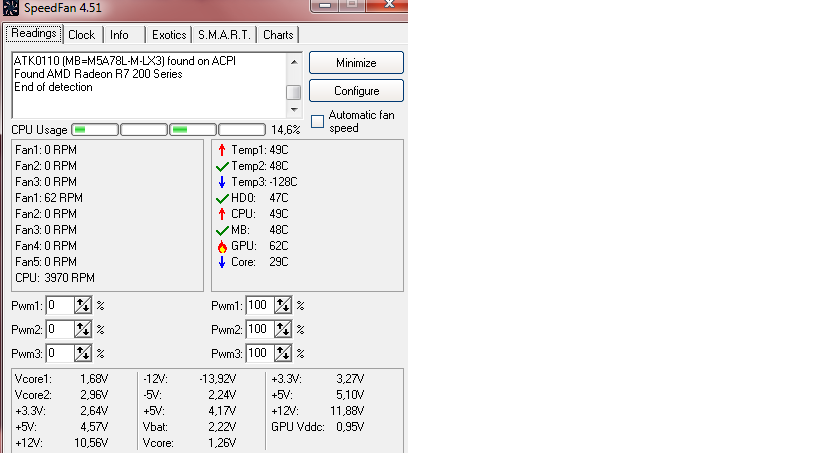
Task: Click the Vcore1 1,68V reading
Action: [61, 379]
